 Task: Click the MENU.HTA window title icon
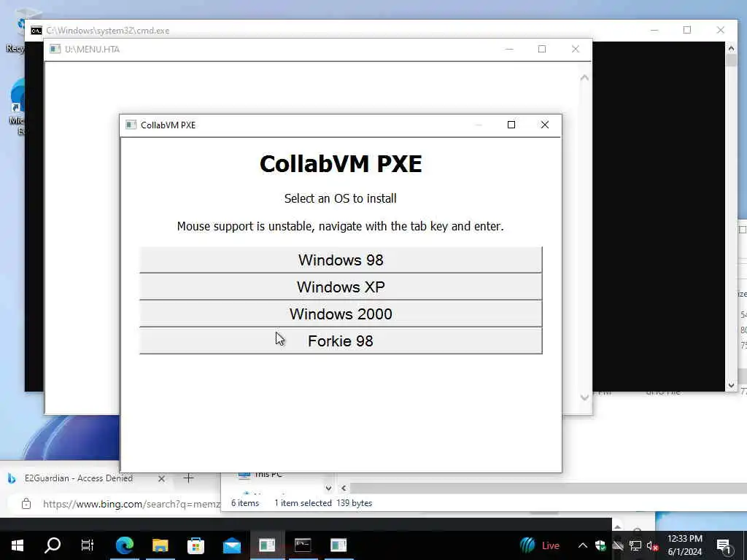[55, 49]
